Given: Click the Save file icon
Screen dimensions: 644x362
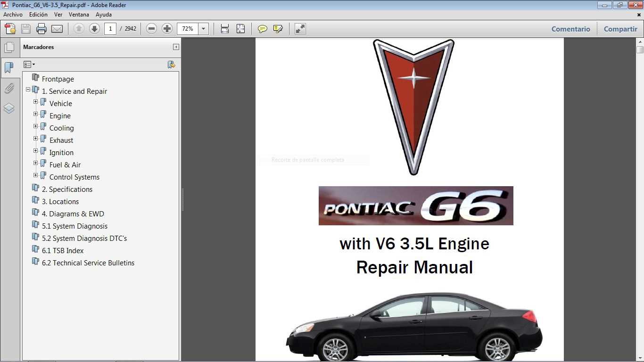Looking at the screenshot, I should (x=26, y=29).
